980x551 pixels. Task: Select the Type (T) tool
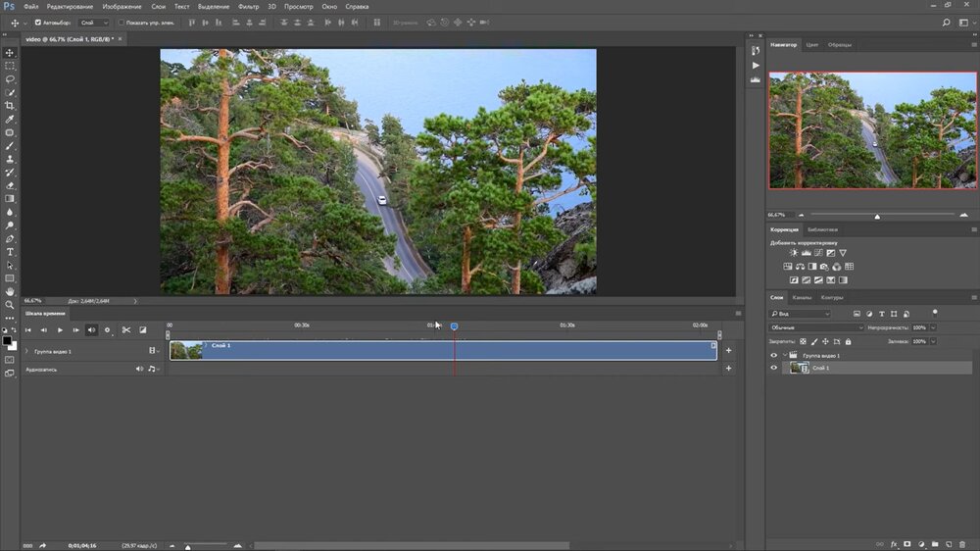(x=10, y=252)
